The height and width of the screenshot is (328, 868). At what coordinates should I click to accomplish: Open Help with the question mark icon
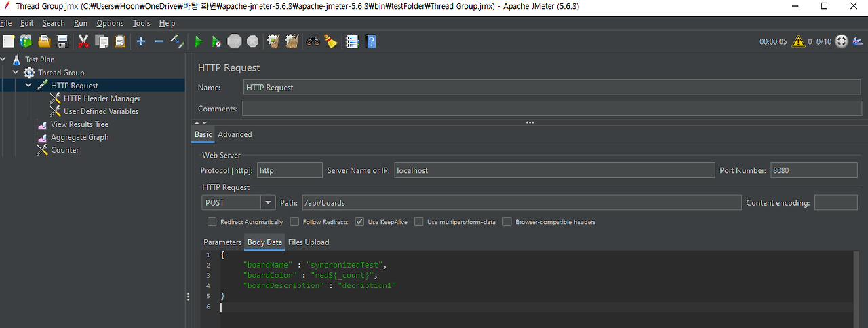pyautogui.click(x=371, y=41)
